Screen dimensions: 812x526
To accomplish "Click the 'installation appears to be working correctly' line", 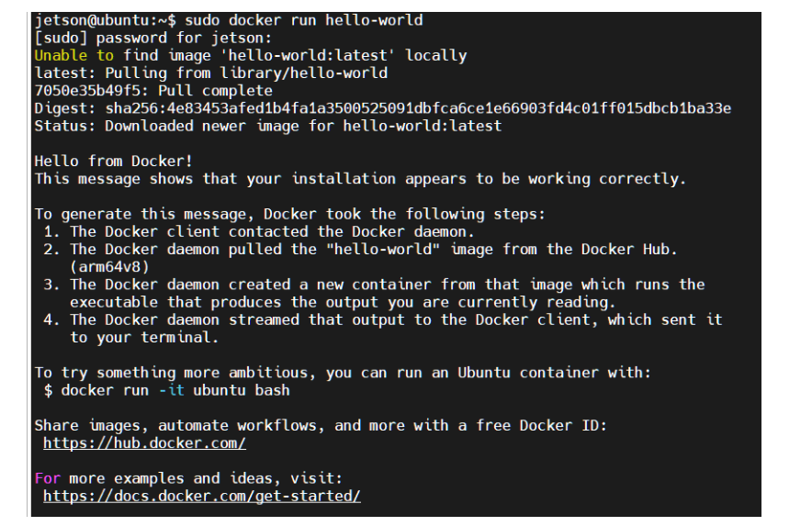I will tap(359, 179).
